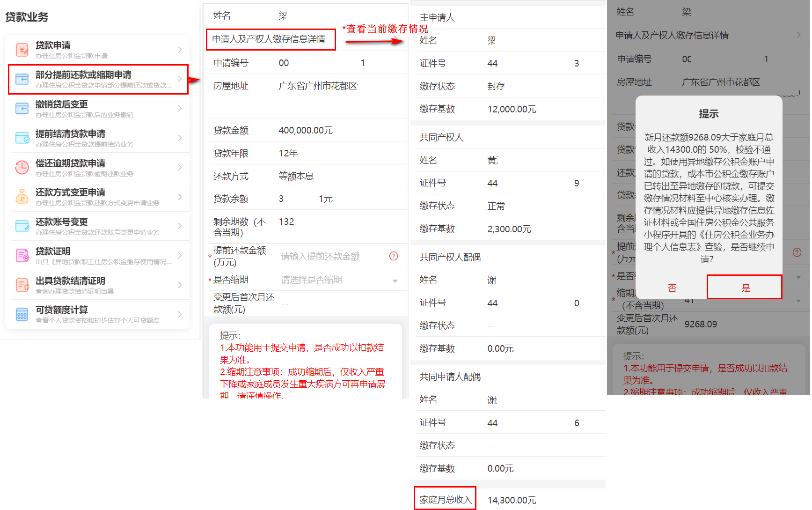The height and width of the screenshot is (510, 812).
Task: Click the 共同产权人配偶 section heading
Action: click(450, 257)
